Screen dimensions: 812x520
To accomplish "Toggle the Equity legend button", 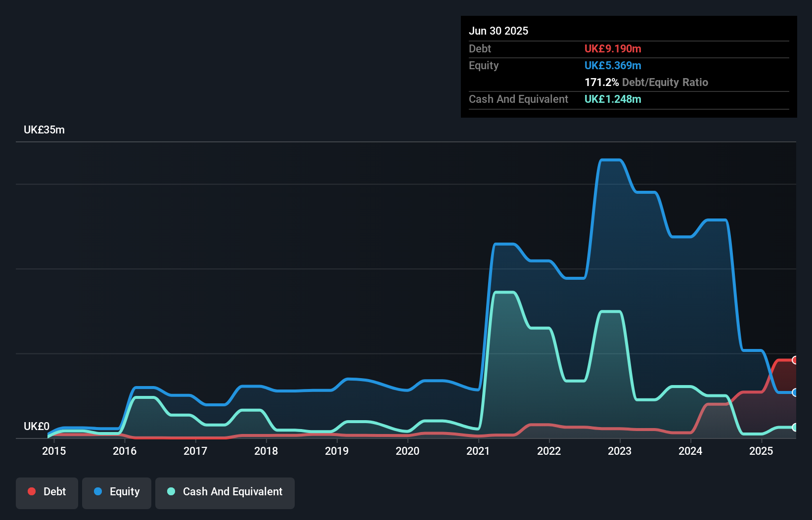I will (117, 493).
